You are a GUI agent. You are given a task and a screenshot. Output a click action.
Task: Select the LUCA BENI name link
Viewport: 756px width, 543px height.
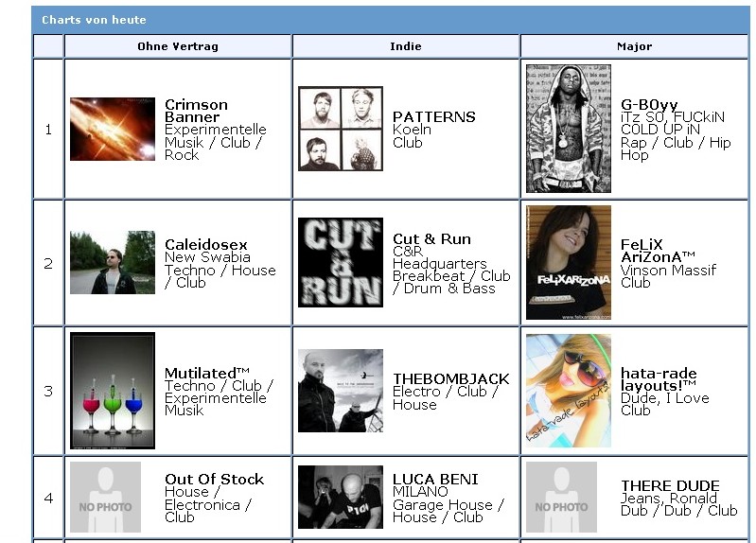point(435,480)
